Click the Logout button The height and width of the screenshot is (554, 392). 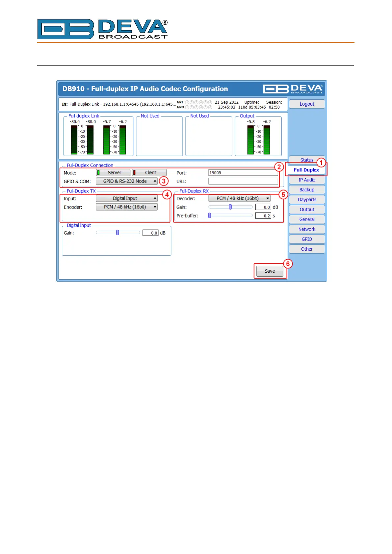(x=307, y=104)
